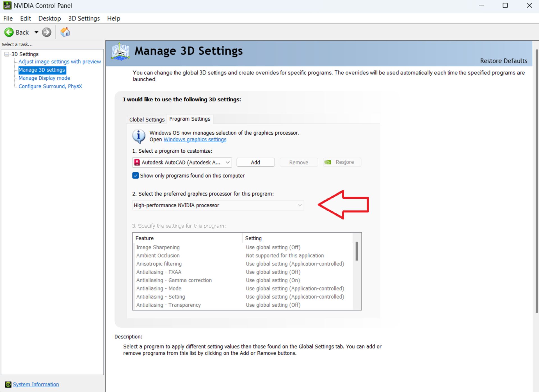The image size is (539, 392).
Task: Select Configure Surround, PhysX task
Action: coord(50,86)
